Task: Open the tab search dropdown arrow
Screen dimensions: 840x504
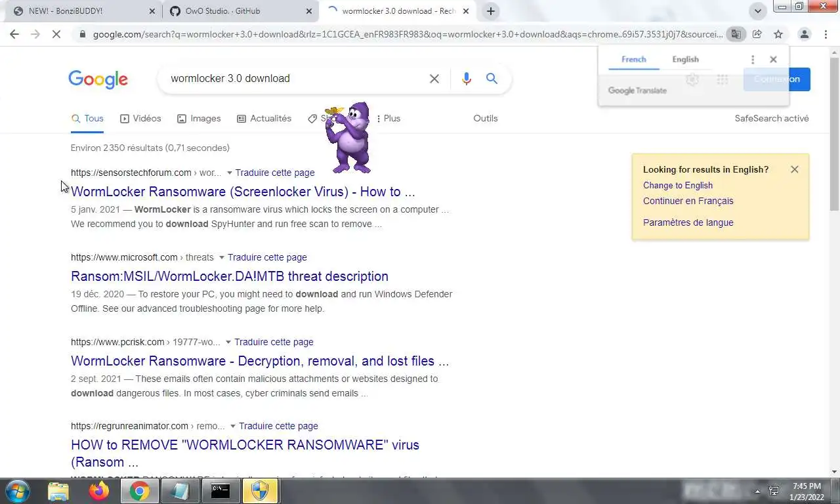Action: coord(758,11)
